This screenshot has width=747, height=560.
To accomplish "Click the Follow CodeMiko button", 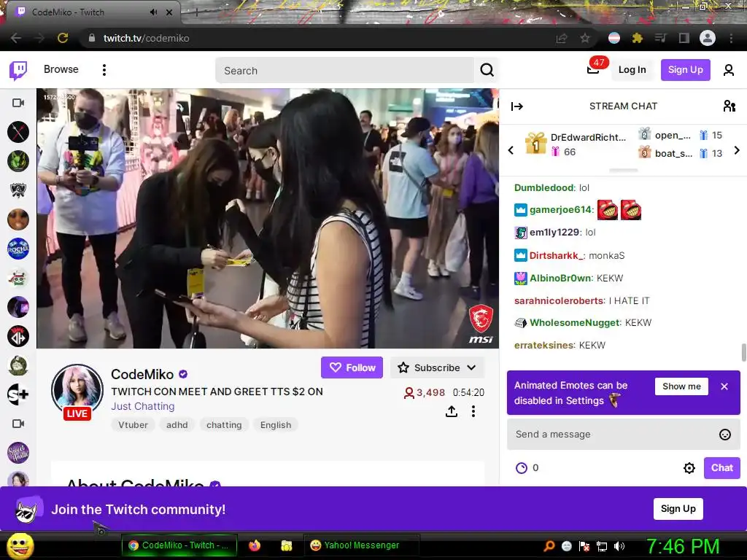I will click(352, 367).
